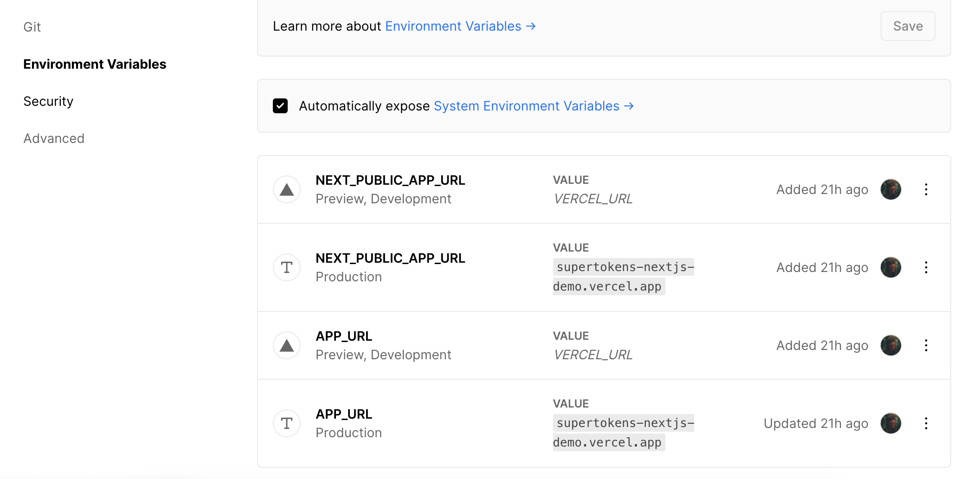The width and height of the screenshot is (980, 479).
Task: Click user avatar in Production NEXT_PUBLIC_APP_URL row
Action: [891, 267]
